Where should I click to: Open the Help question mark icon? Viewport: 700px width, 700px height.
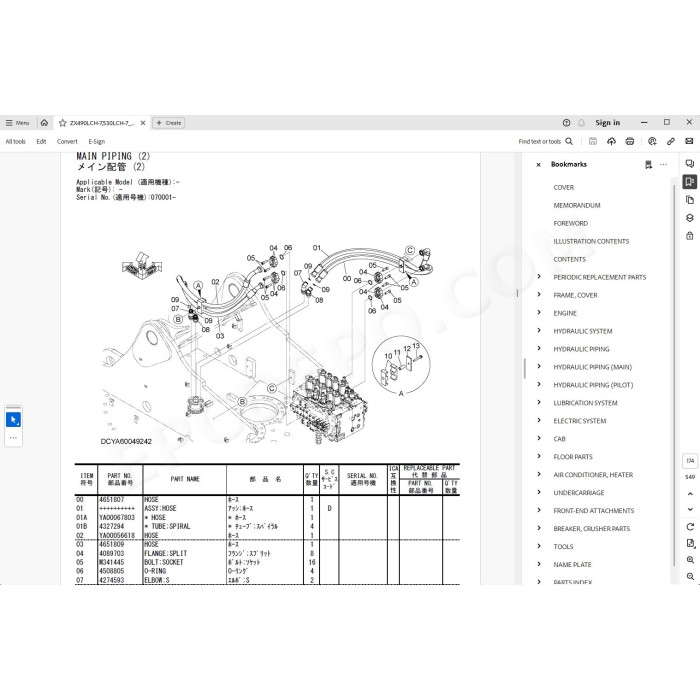(x=566, y=123)
